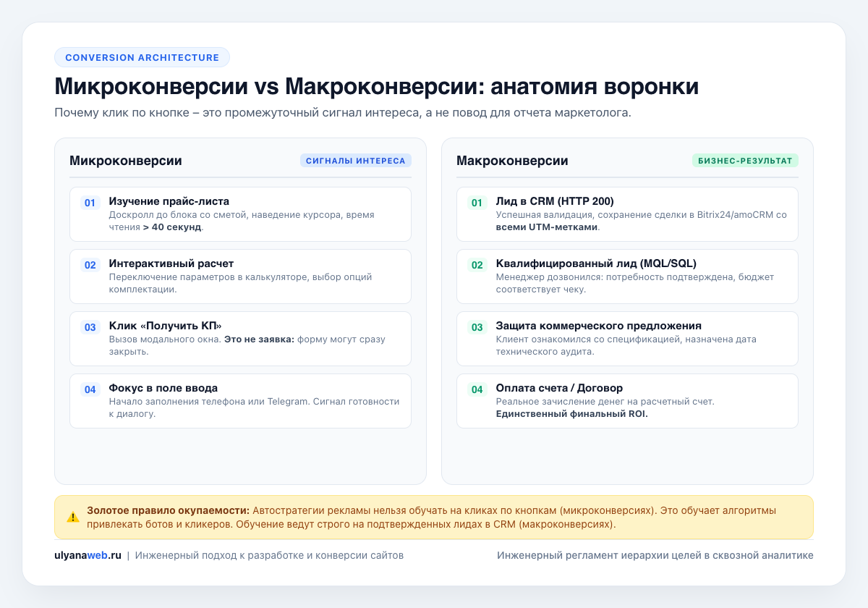868x608 pixels.
Task: Click the subtitle starting Почему клик по кнопке
Action: click(x=343, y=114)
